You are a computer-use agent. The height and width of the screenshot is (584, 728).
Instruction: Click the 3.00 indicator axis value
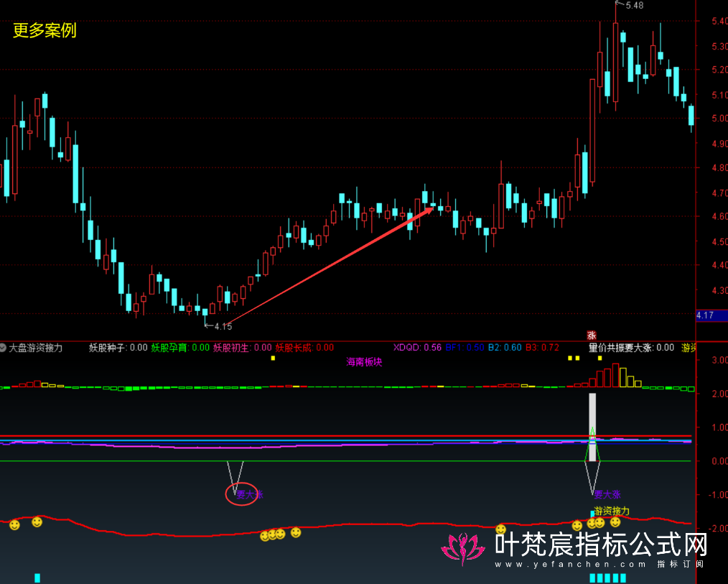[x=719, y=360]
